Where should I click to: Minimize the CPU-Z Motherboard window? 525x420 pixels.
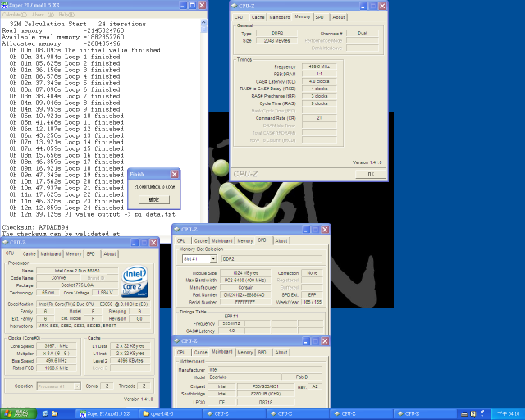click(306, 341)
